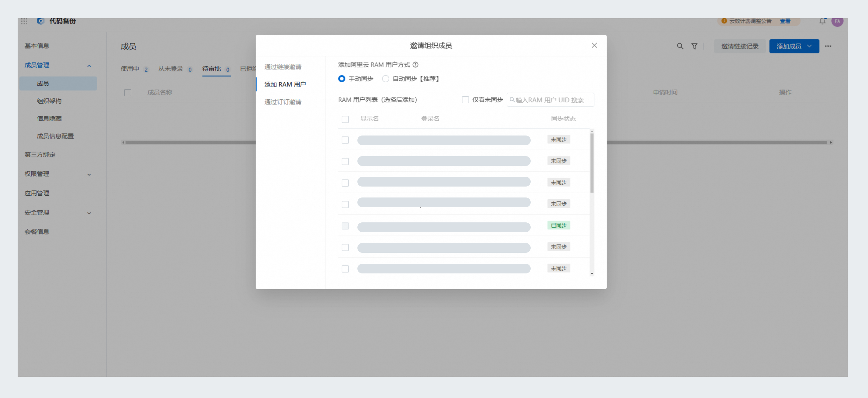Click the scroll-down arrow of RAM user list
Screen dimensions: 868x398
[x=592, y=273]
